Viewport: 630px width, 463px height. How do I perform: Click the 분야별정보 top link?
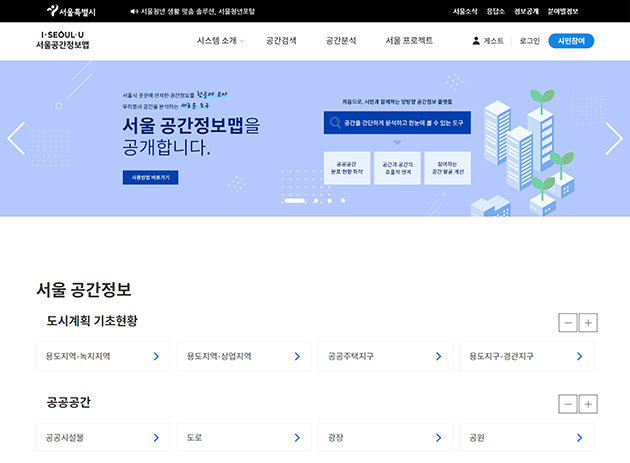563,12
